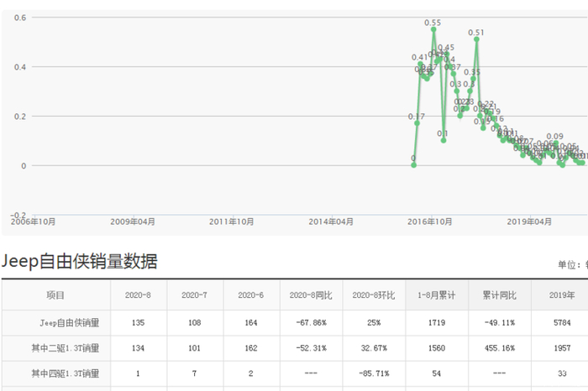Click the 2020-7 value 7 in 四驱 row
Screen dimensions: 588x391
(194, 373)
